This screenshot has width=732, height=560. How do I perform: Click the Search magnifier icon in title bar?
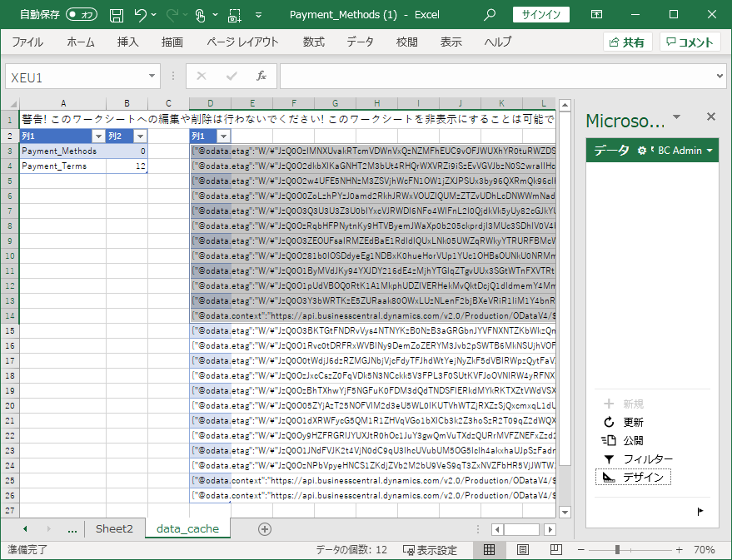489,15
